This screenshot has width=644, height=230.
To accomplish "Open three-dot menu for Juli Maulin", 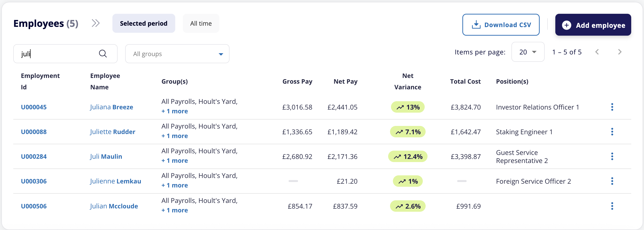I will [612, 157].
